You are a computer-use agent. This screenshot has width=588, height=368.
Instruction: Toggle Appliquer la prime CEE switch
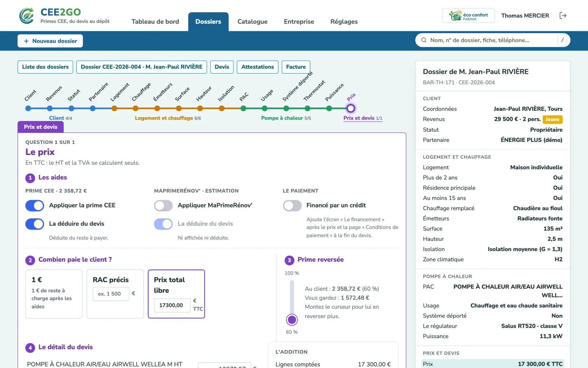pyautogui.click(x=35, y=205)
